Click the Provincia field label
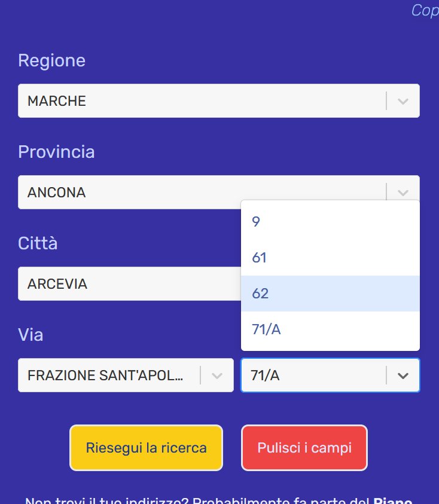Screen dimensions: 439x504 (56, 152)
